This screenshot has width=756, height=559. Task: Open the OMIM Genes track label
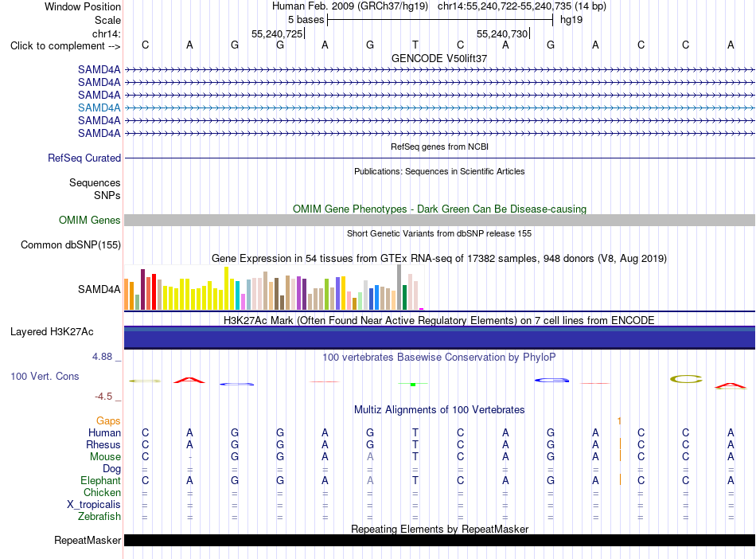point(89,220)
